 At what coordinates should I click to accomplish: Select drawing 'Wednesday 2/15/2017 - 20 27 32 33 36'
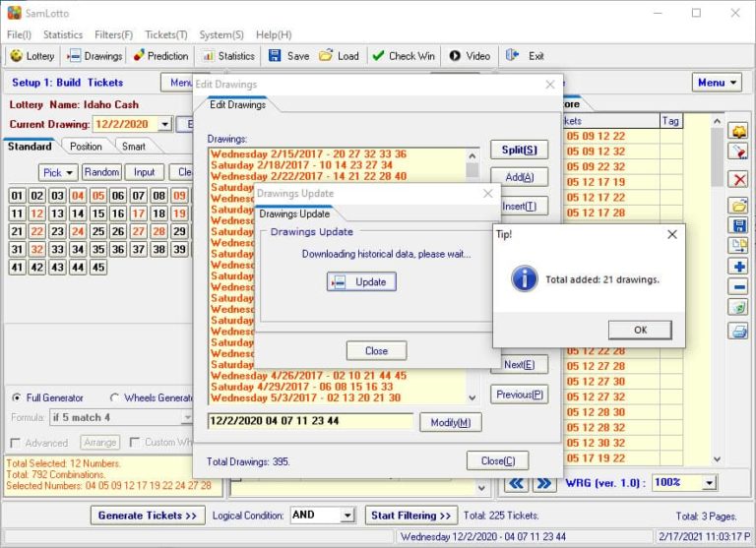(308, 154)
